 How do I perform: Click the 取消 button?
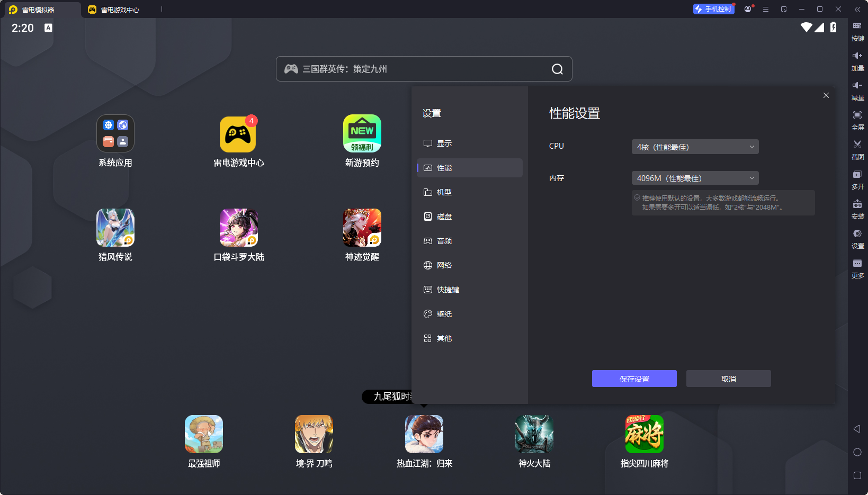pos(729,379)
